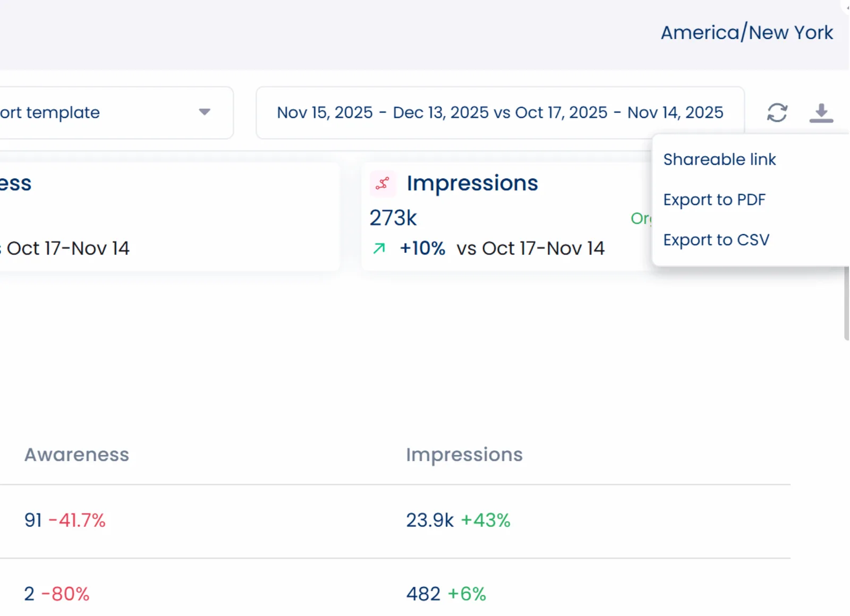850x616 pixels.
Task: Click the download export icon
Action: point(821,113)
